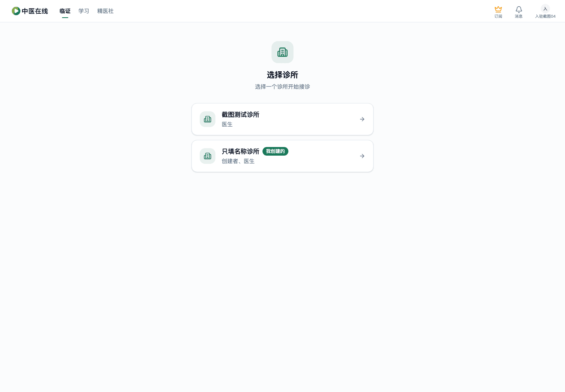This screenshot has height=392, width=565.
Task: Switch to the 学习 tab
Action: 84,11
